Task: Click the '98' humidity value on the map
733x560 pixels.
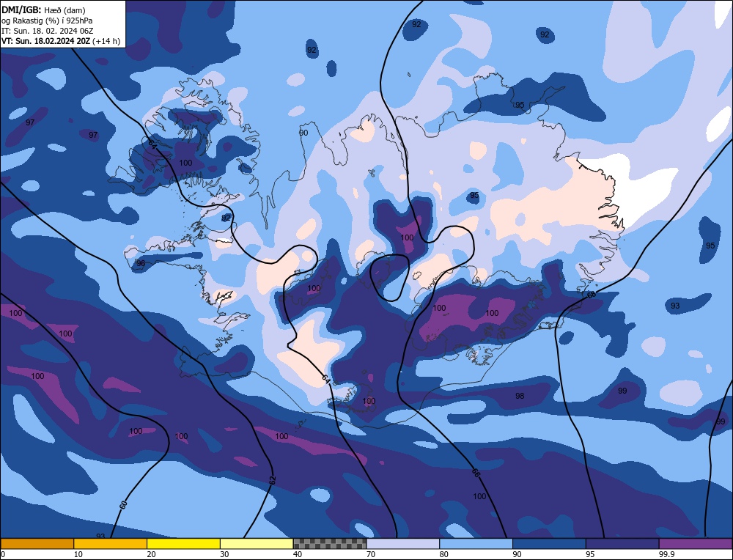Action: (x=520, y=396)
